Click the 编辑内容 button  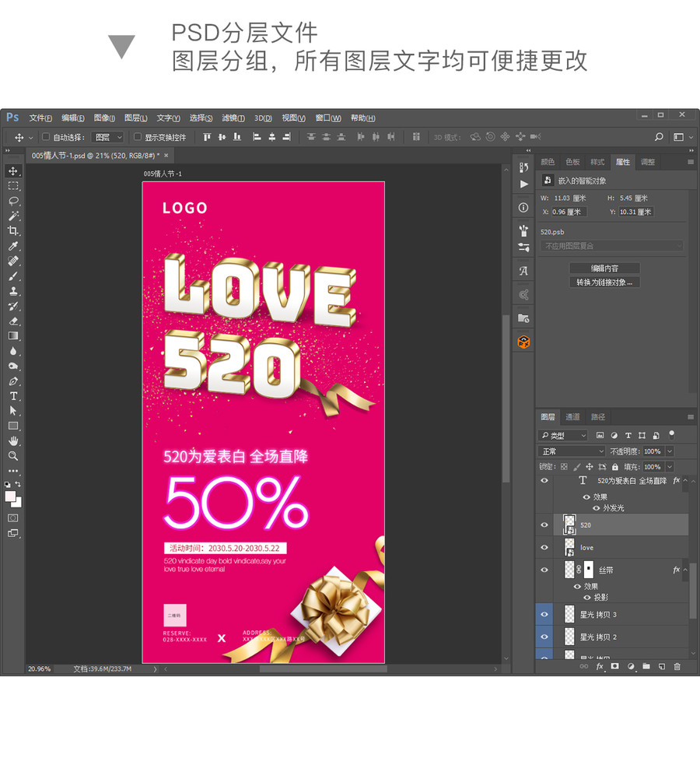click(x=604, y=268)
